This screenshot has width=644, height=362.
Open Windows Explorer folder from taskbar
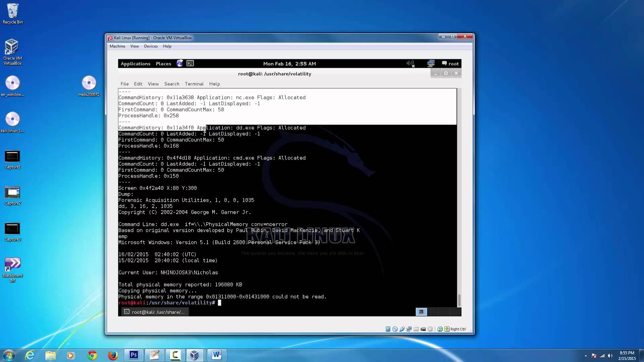[x=50, y=355]
